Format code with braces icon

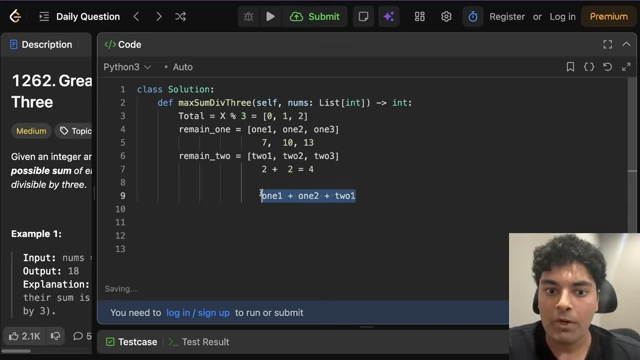click(589, 67)
